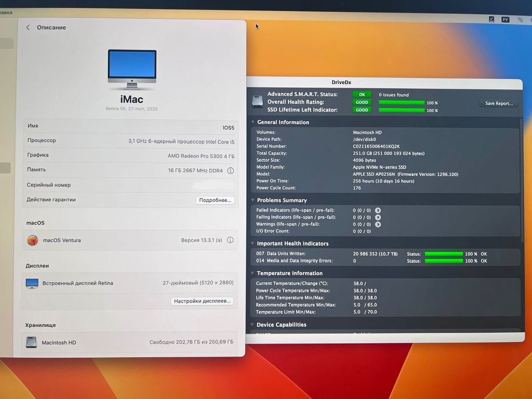Go back using the chevron beside Описание
The height and width of the screenshot is (399, 532).
pyautogui.click(x=28, y=27)
